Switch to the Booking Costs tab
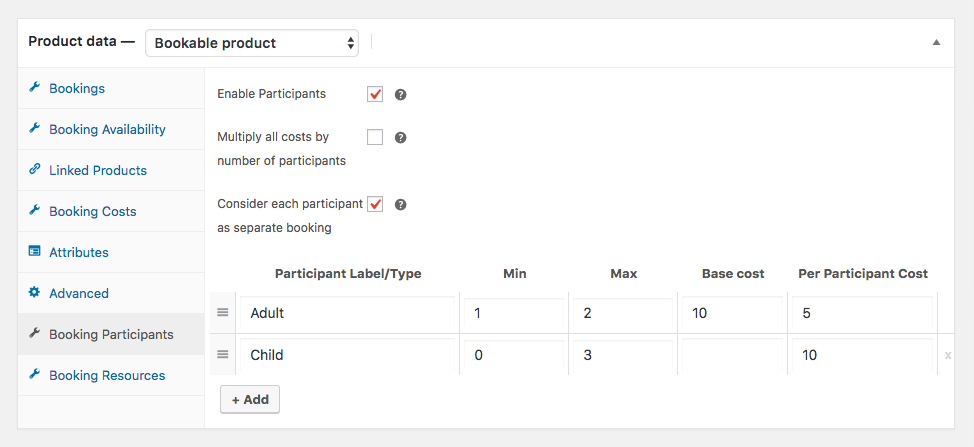974x447 pixels. (x=92, y=211)
